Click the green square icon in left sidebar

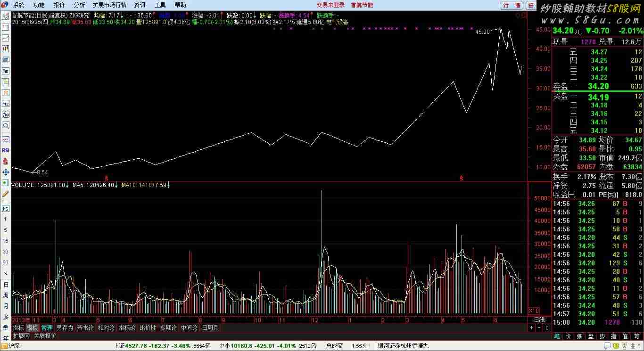pos(6,183)
